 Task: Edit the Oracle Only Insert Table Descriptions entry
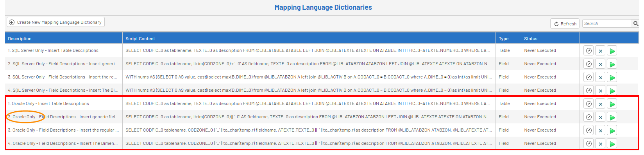pyautogui.click(x=589, y=104)
